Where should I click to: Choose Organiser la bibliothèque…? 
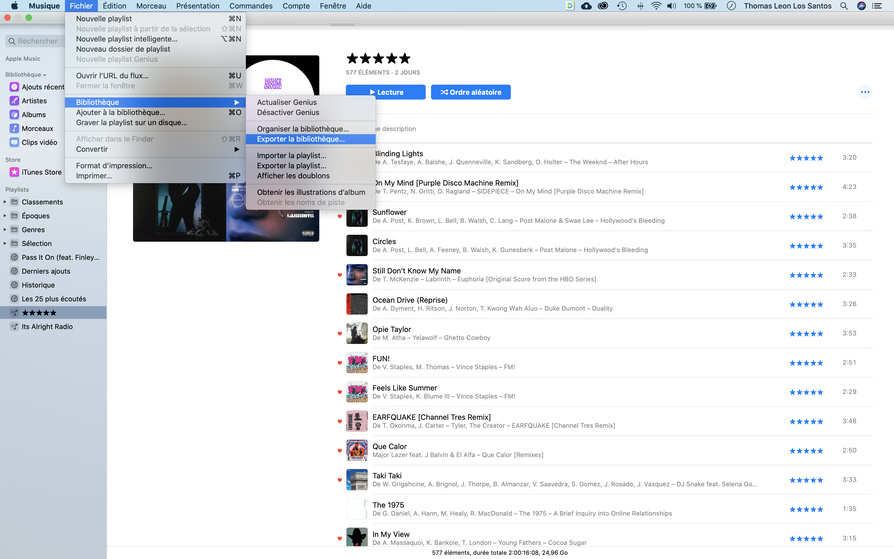pyautogui.click(x=311, y=129)
